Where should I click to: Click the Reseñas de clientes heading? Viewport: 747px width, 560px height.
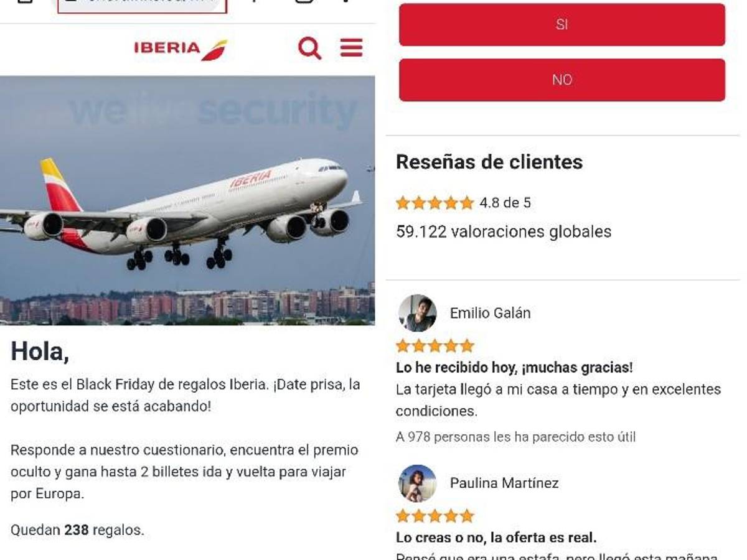(x=489, y=162)
